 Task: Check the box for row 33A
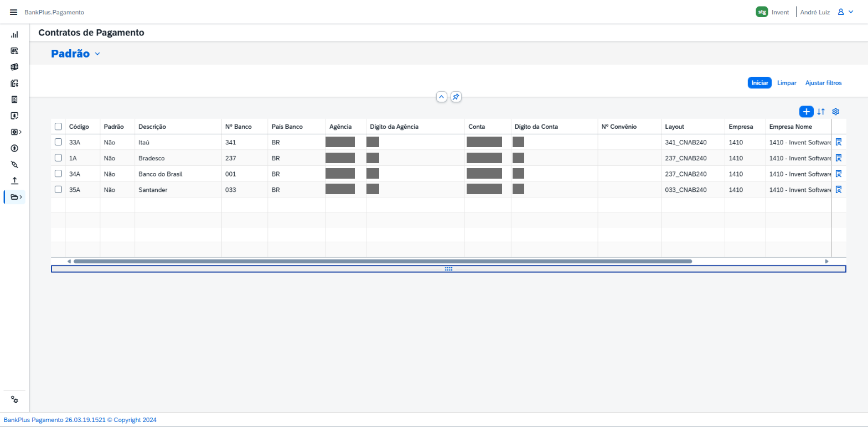58,142
